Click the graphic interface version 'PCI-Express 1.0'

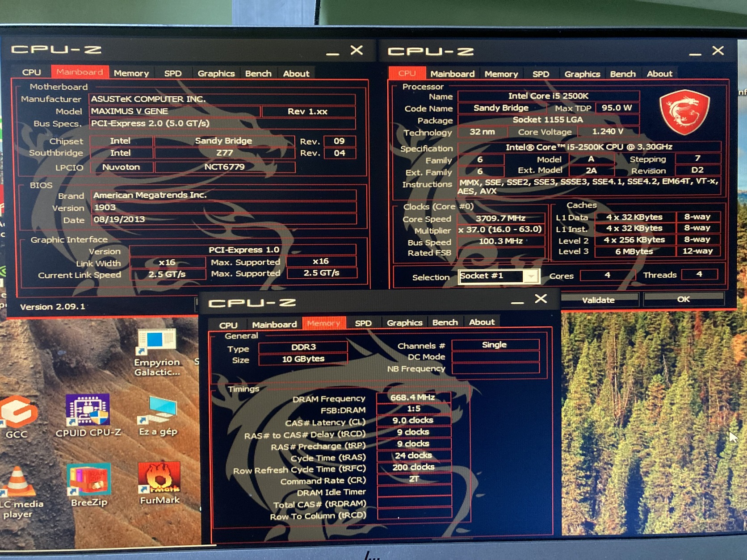243,250
